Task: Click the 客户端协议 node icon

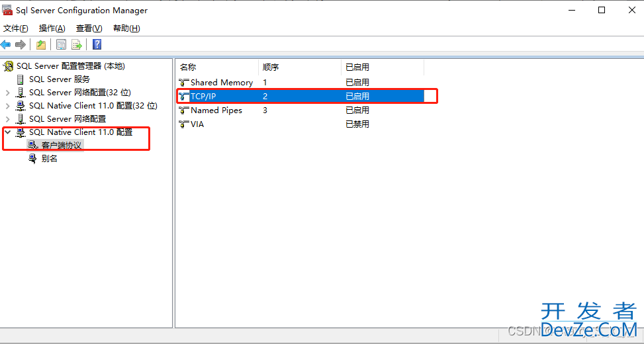Action: (33, 146)
